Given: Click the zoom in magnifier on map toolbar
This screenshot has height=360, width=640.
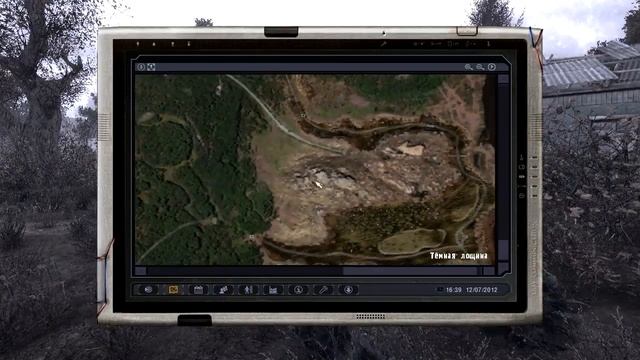Looking at the screenshot, I should (469, 67).
